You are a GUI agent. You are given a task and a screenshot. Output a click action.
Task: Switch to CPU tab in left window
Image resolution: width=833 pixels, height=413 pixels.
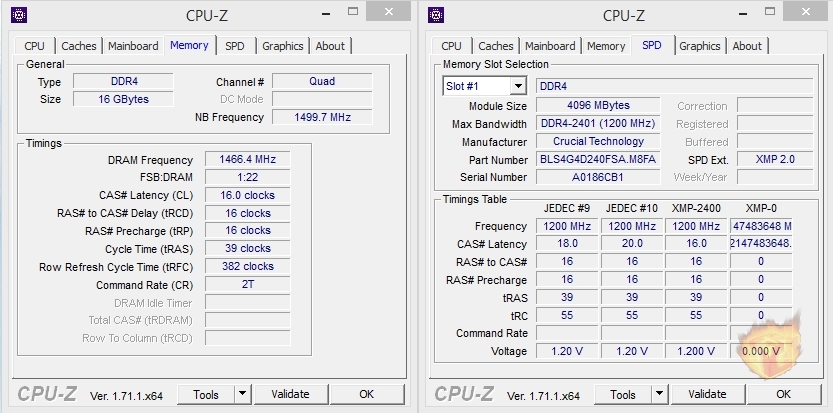(x=35, y=46)
